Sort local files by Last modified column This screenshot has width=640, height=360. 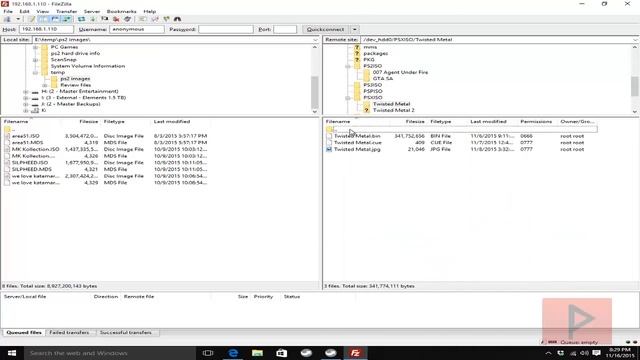point(172,122)
